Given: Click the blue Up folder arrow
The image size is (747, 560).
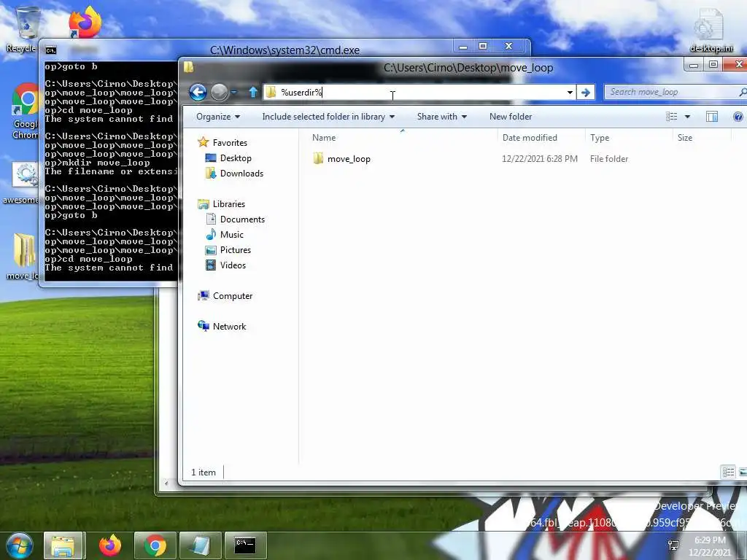Looking at the screenshot, I should pos(253,92).
